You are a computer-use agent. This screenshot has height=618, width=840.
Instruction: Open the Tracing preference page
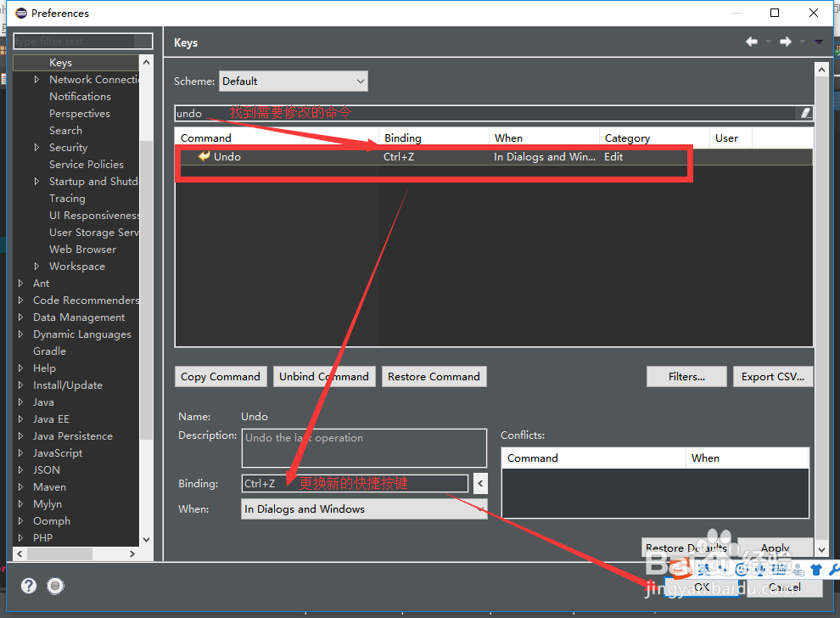point(67,199)
